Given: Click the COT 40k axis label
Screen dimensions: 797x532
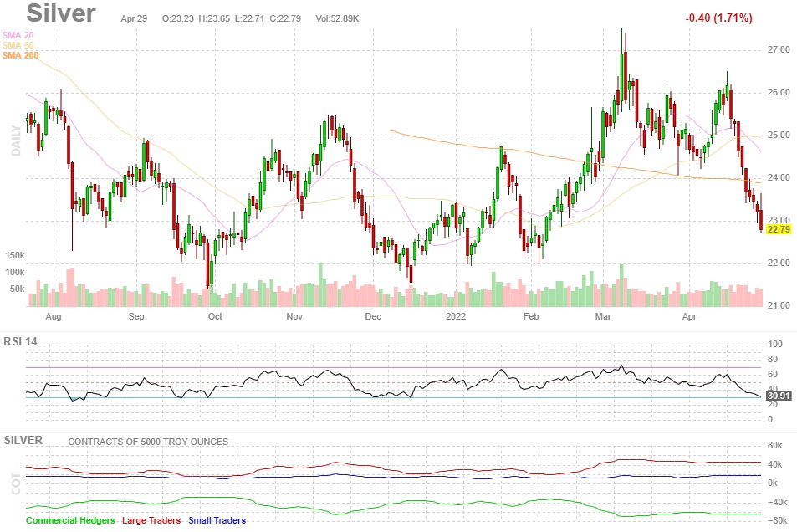Looking at the screenshot, I should [x=775, y=464].
